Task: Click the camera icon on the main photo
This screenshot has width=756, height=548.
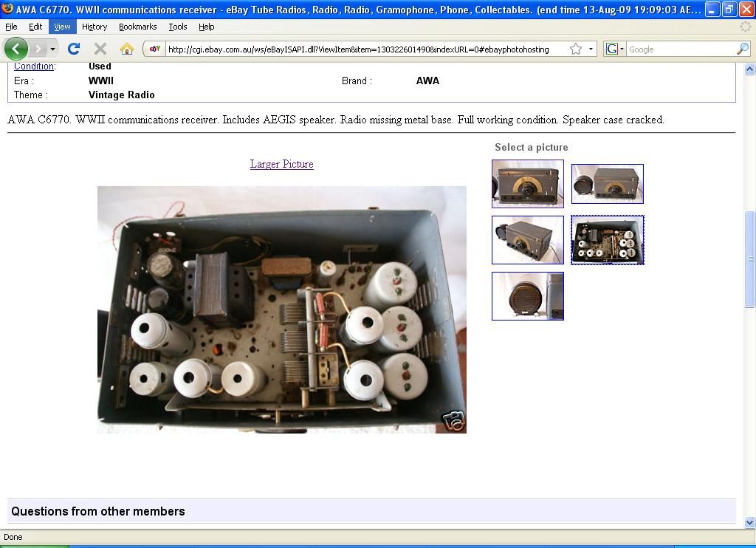Action: [x=453, y=421]
